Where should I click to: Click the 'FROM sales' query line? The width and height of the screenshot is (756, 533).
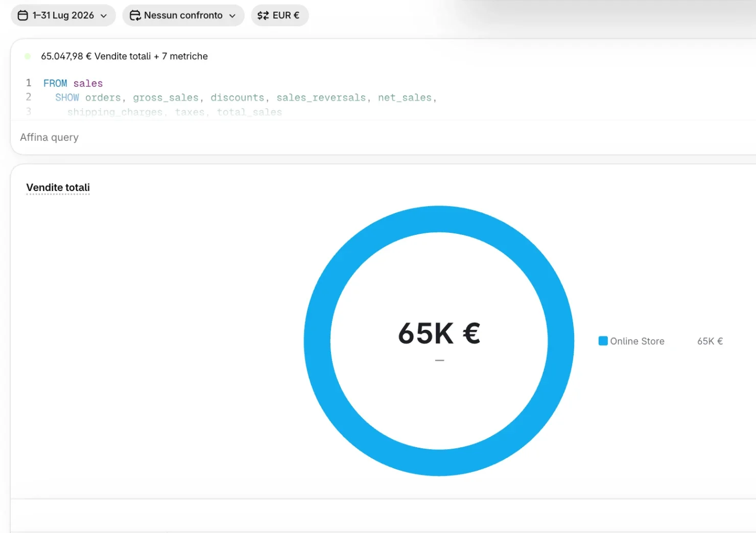click(x=73, y=83)
